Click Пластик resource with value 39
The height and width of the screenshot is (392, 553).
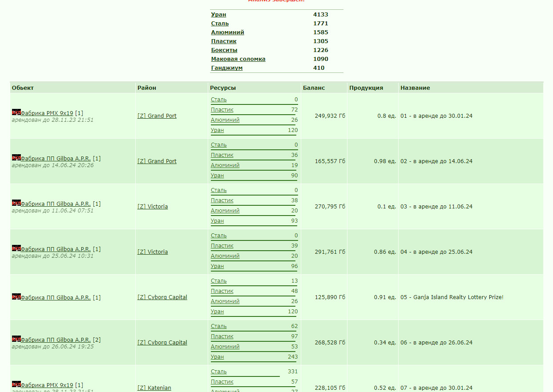[x=222, y=246]
